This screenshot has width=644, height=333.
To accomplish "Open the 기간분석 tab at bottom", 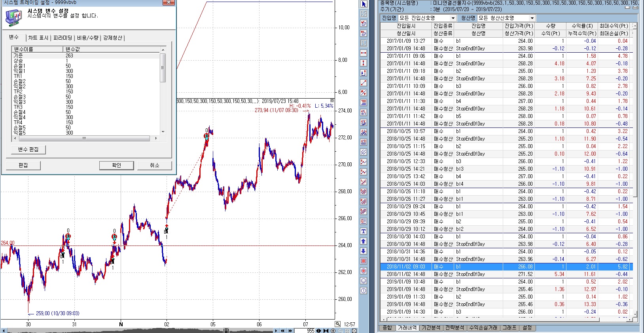I will [x=431, y=328].
